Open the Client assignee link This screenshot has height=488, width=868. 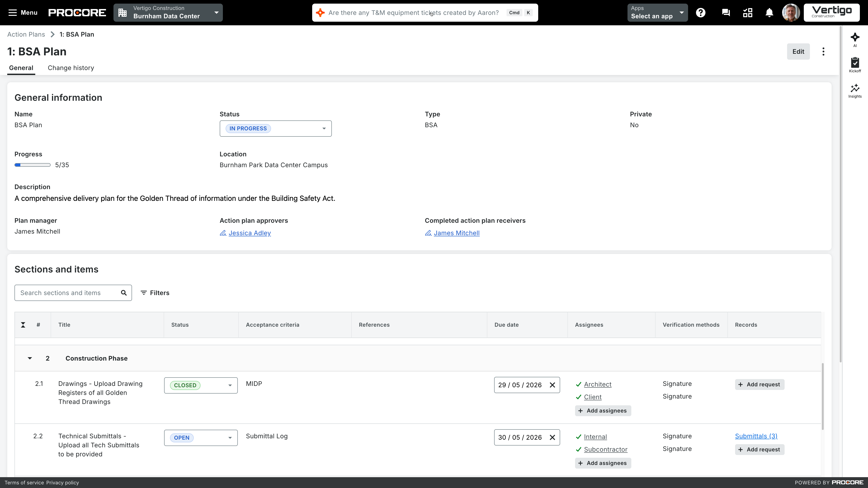coord(593,397)
